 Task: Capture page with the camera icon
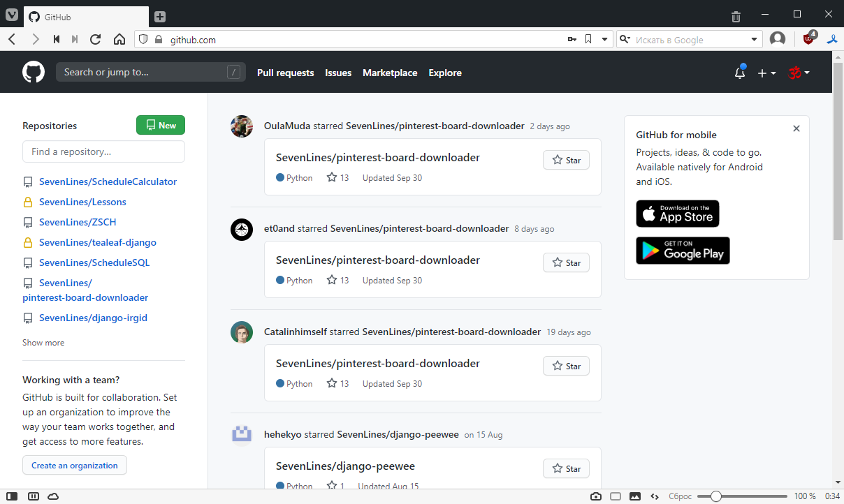pyautogui.click(x=596, y=496)
